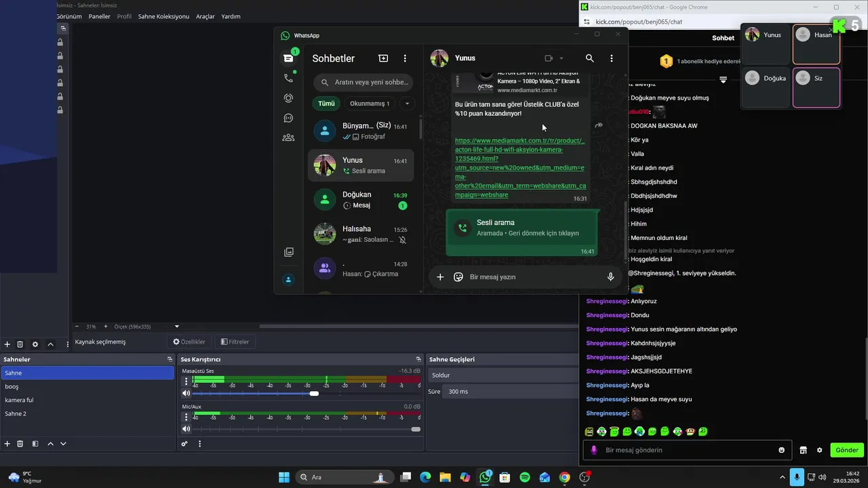Image resolution: width=868 pixels, height=488 pixels.
Task: Open the OBS Paneller menu
Action: tap(100, 16)
